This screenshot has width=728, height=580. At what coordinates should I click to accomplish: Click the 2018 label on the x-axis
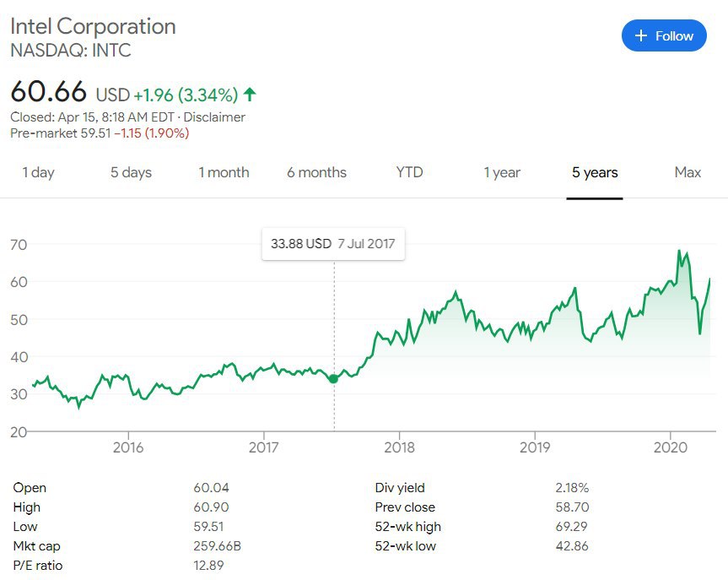pyautogui.click(x=399, y=447)
